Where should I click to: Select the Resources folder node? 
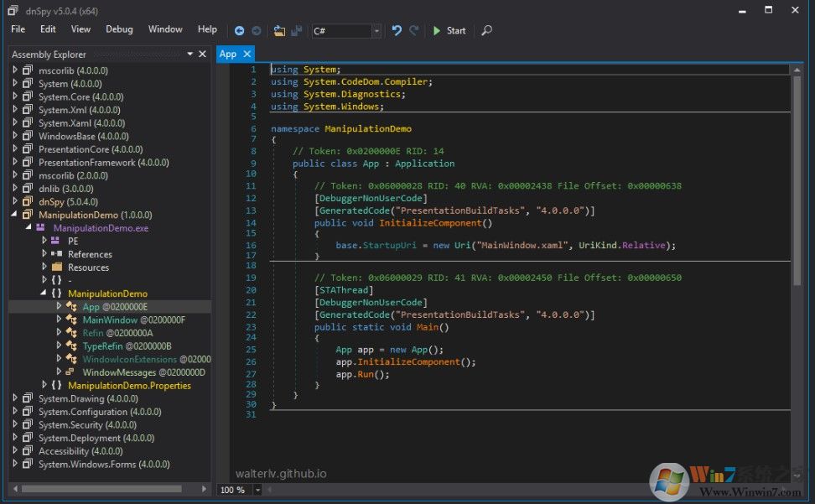[88, 268]
